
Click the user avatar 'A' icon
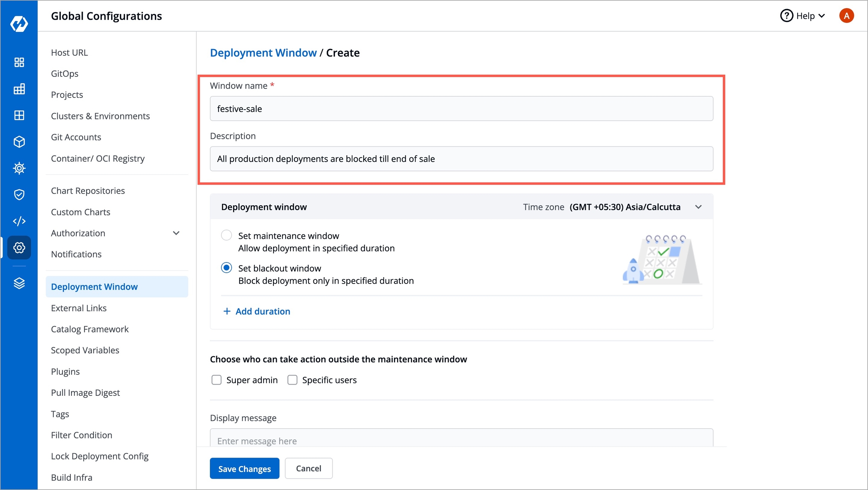tap(846, 16)
